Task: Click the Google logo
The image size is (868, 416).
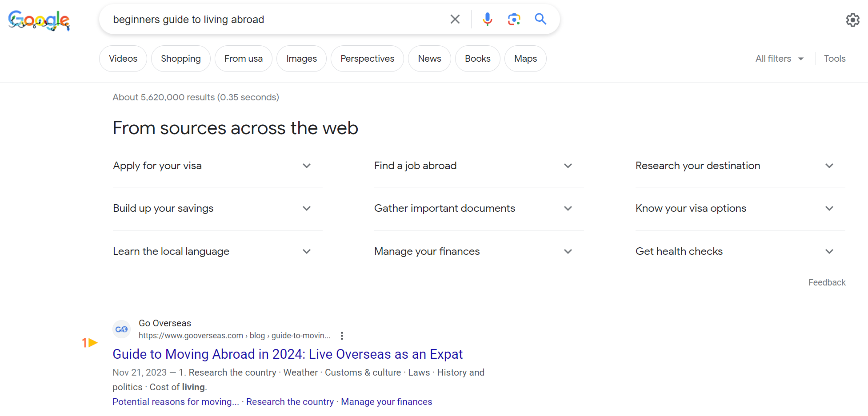Action: coord(39,20)
